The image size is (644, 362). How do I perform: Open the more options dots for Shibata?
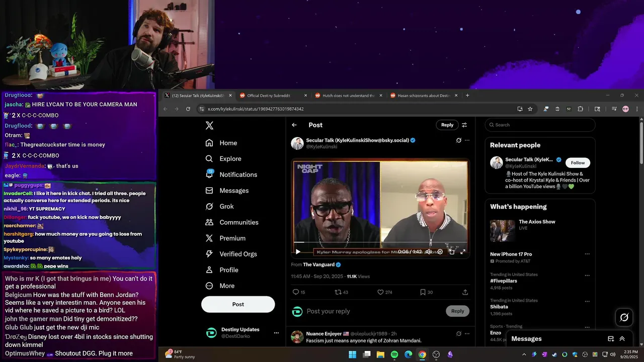click(587, 301)
